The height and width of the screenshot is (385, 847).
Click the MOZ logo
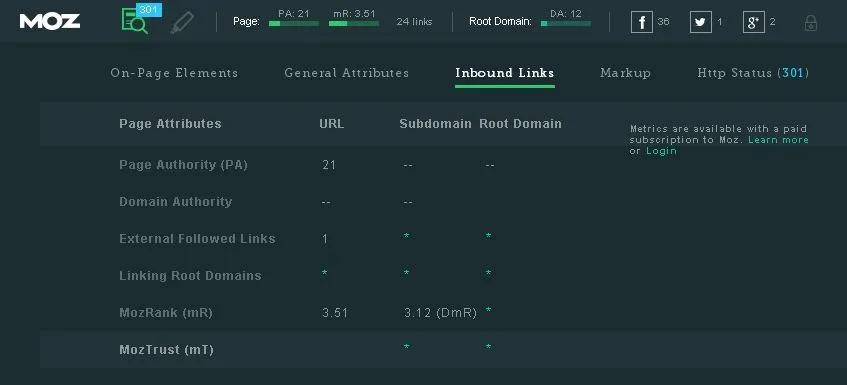click(x=50, y=22)
